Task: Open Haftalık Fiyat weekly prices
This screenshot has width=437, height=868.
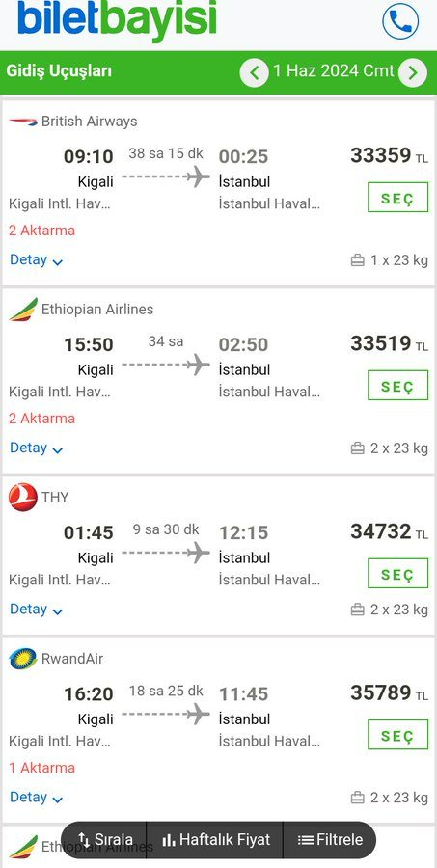Action: point(215,840)
